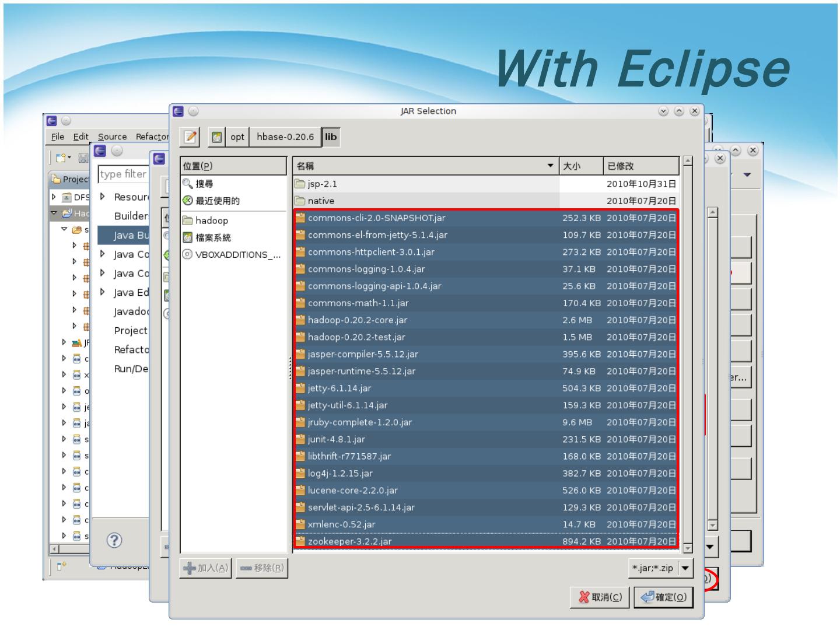Sort files by the 大小 size column
The image size is (840, 630).
[x=581, y=166]
